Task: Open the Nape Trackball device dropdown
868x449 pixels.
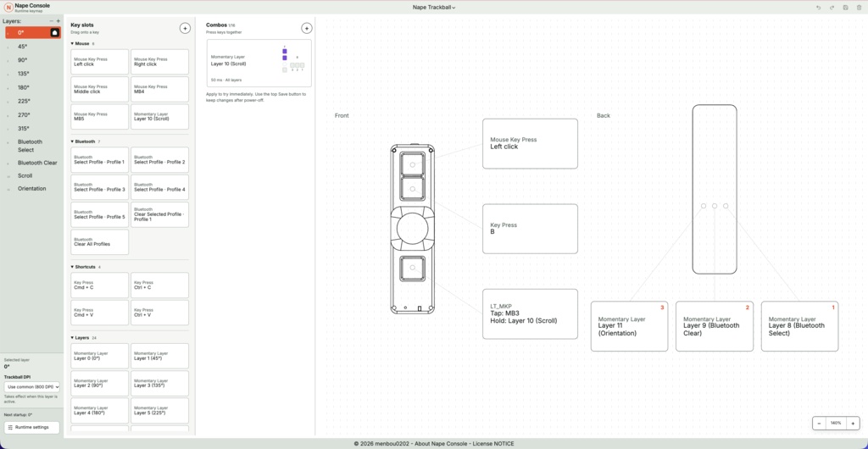Action: pyautogui.click(x=434, y=7)
